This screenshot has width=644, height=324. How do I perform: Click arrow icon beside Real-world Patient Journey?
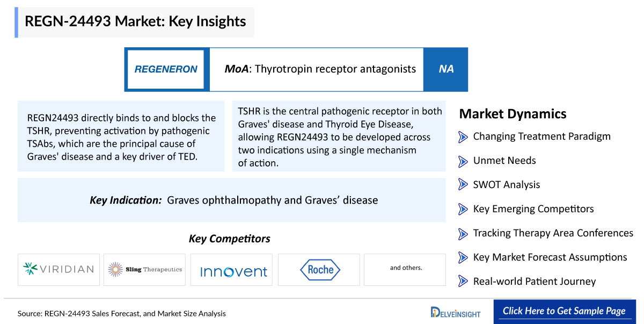click(x=463, y=282)
